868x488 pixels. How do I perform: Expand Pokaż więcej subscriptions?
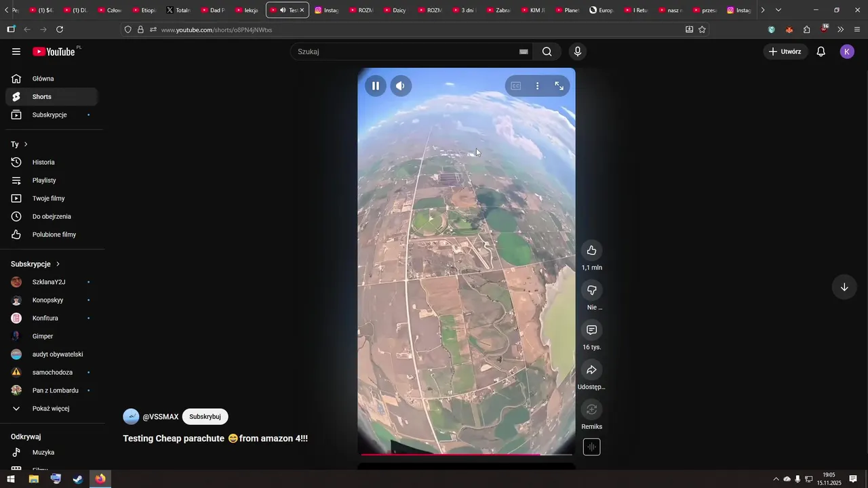pos(52,409)
